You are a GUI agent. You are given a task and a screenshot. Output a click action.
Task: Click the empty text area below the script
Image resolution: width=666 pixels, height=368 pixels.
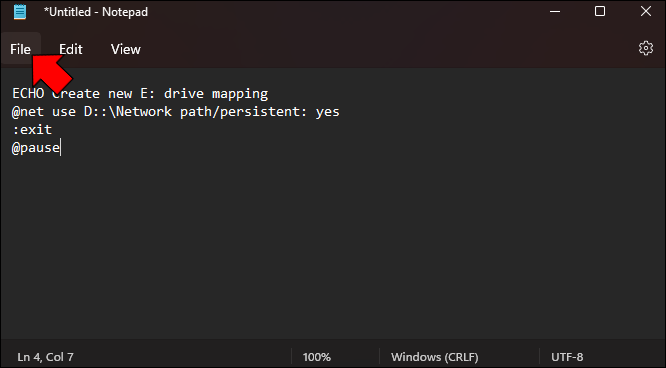[x=333, y=246]
